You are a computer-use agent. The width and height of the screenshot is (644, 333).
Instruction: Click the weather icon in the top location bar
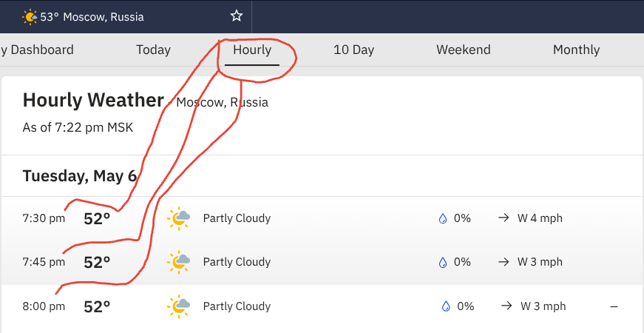point(30,16)
